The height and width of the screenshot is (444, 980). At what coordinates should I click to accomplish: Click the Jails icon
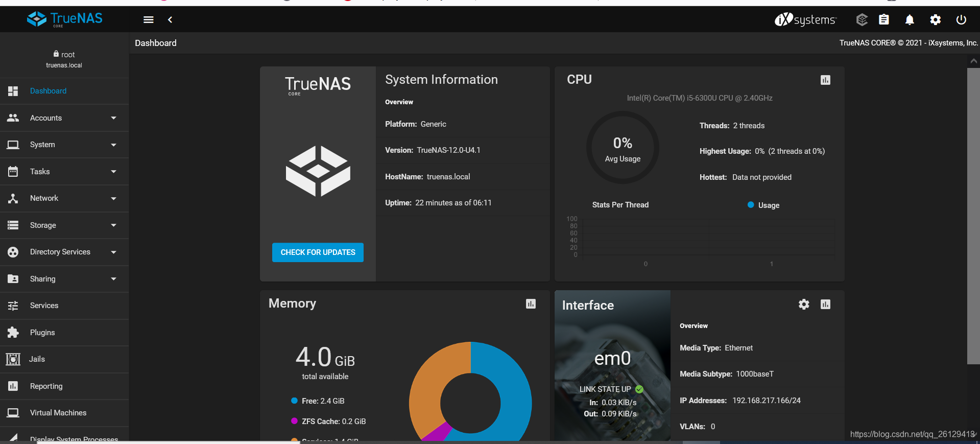click(13, 359)
